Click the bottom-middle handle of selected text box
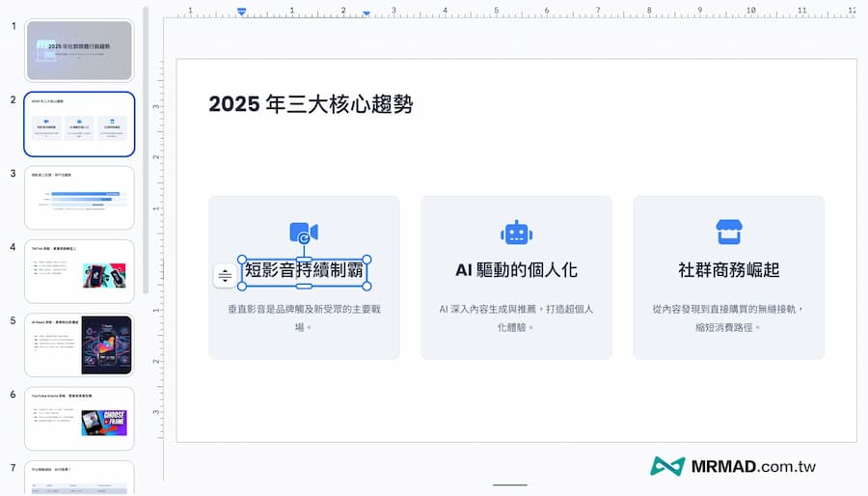868x496 pixels. 304,286
